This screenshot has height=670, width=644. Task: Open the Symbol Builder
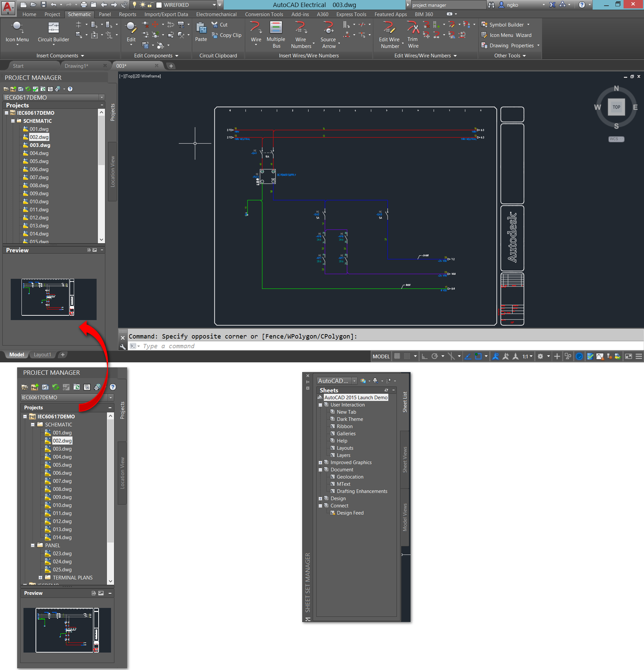[x=506, y=24]
